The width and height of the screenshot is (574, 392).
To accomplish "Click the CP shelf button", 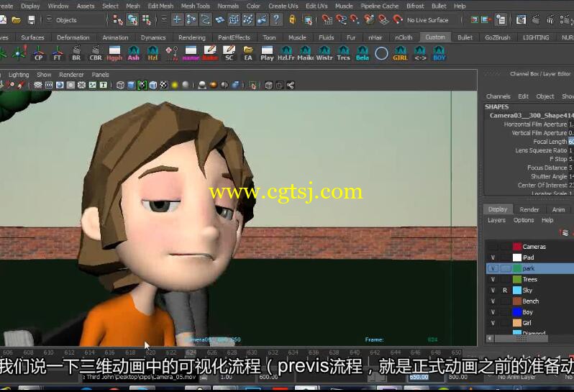I will (x=38, y=53).
